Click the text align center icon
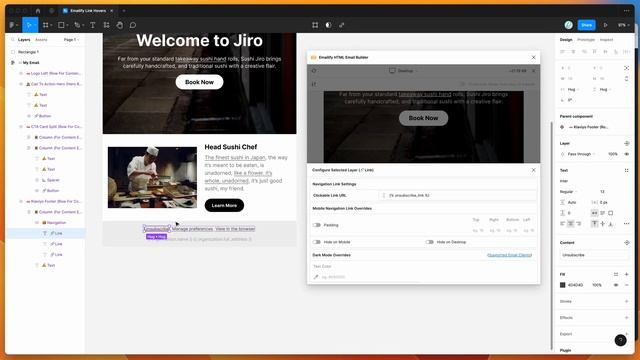This screenshot has width=640, height=360. 571,223
